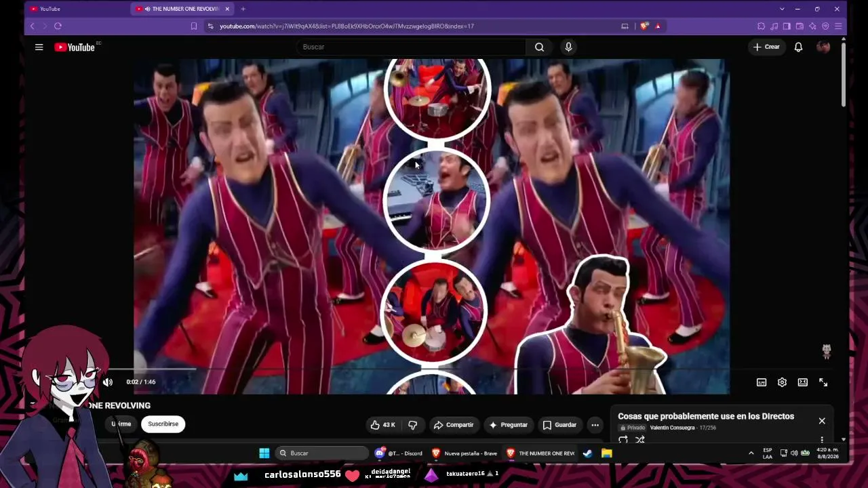Go to YouTube home via the logo
The height and width of the screenshot is (488, 868).
click(x=75, y=47)
